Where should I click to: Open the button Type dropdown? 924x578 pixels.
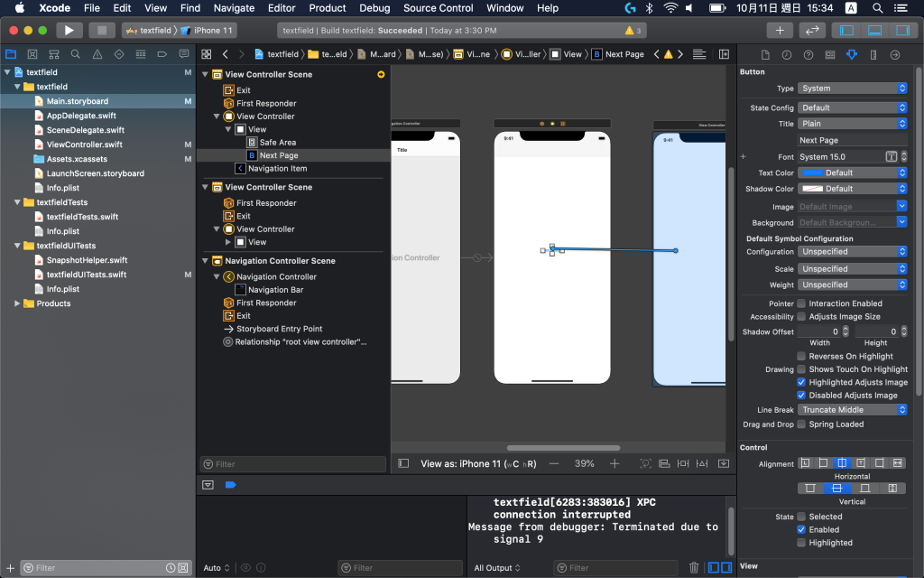(853, 89)
